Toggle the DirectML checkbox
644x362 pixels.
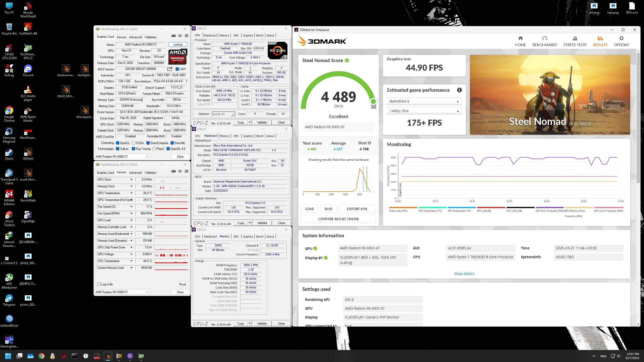coord(172,143)
